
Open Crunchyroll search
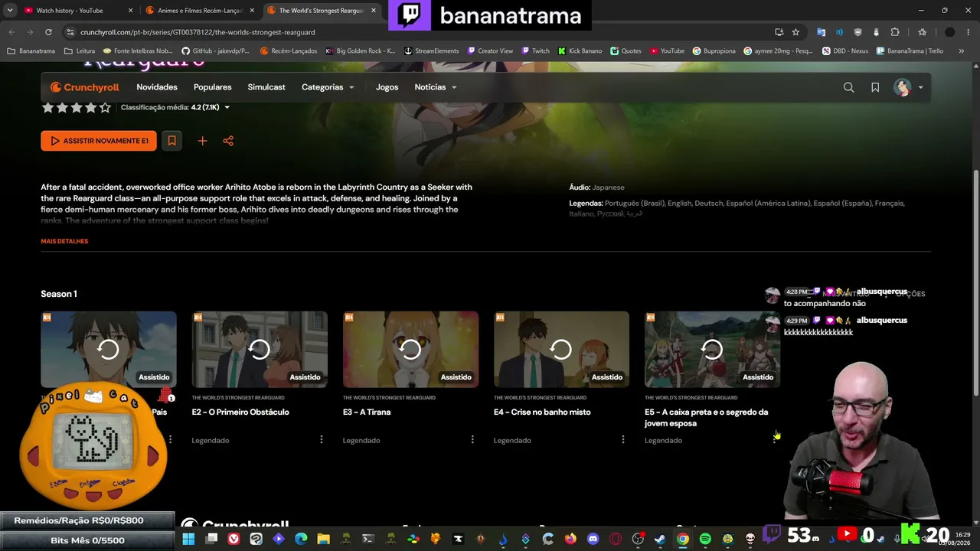848,87
